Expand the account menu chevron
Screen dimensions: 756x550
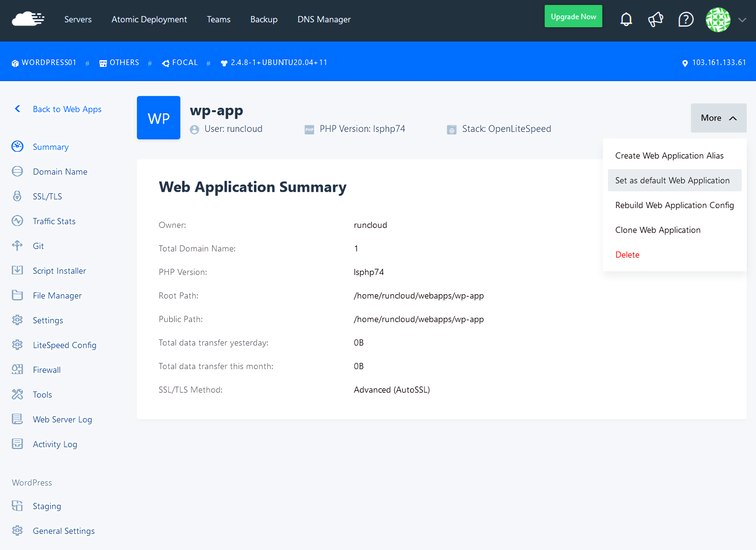(742, 21)
